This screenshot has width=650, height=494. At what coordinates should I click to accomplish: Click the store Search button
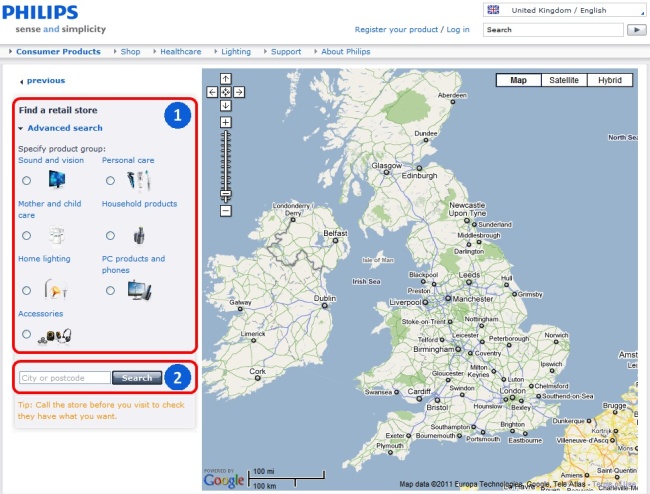point(137,378)
